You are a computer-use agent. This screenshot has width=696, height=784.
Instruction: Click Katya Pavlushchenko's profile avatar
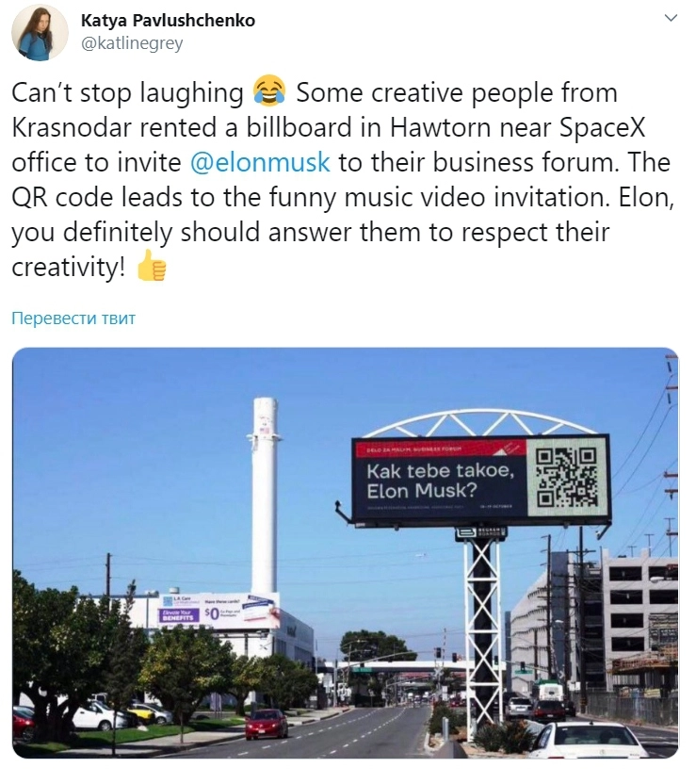tap(40, 32)
